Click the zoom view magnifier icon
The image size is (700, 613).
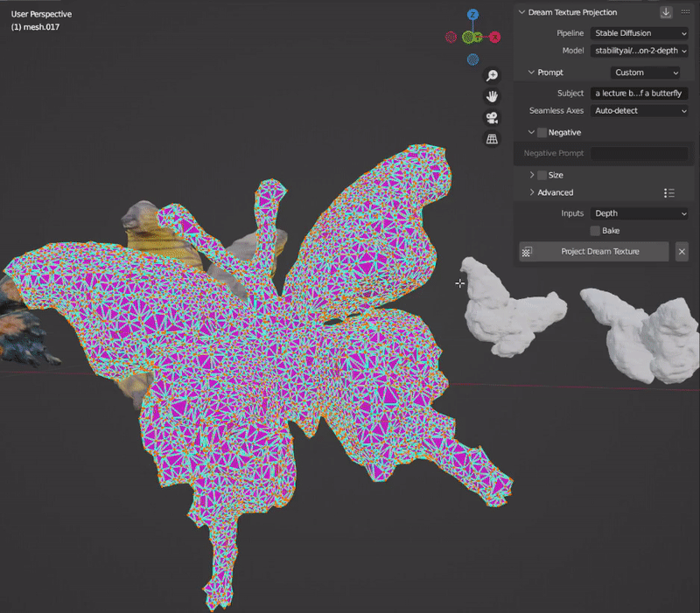(x=493, y=76)
